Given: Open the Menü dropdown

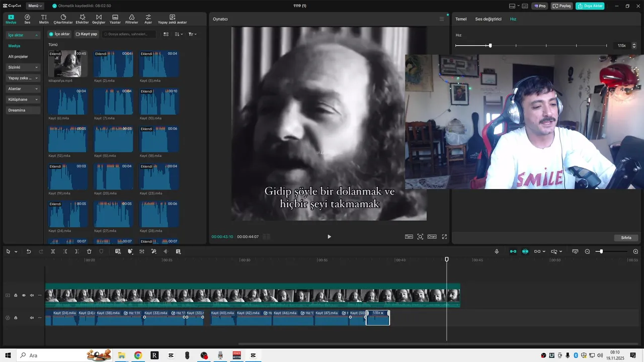Looking at the screenshot, I should (x=35, y=6).
